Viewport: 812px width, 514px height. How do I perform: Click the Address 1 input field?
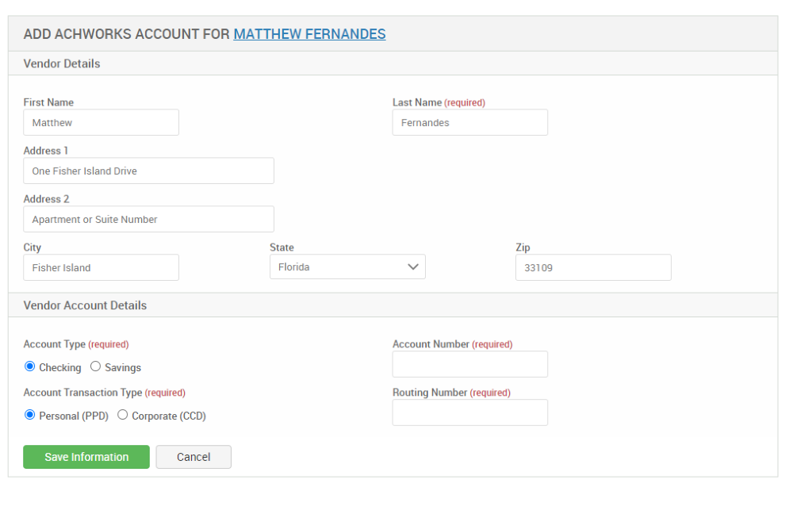pos(148,171)
